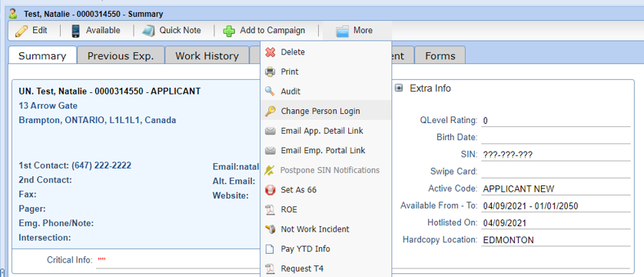Click the Quick Note notepad icon
Viewport: 644px width, 277px height.
(148, 32)
